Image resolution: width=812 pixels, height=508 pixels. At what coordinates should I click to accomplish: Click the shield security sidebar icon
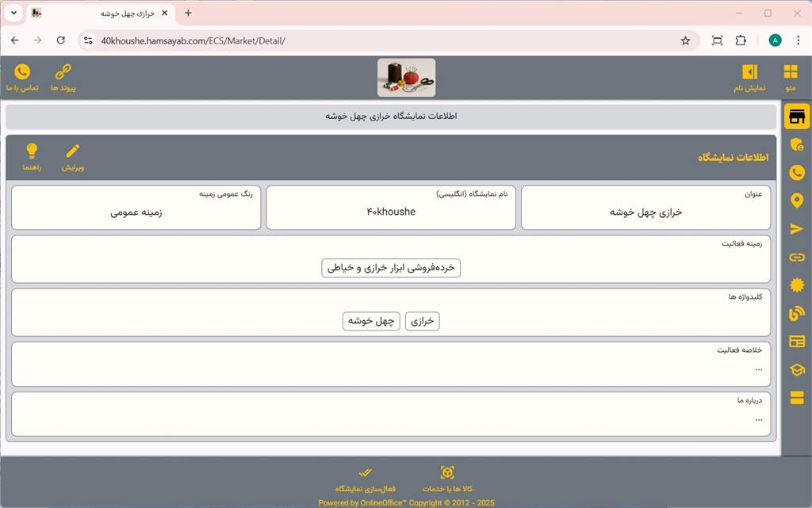[797, 145]
